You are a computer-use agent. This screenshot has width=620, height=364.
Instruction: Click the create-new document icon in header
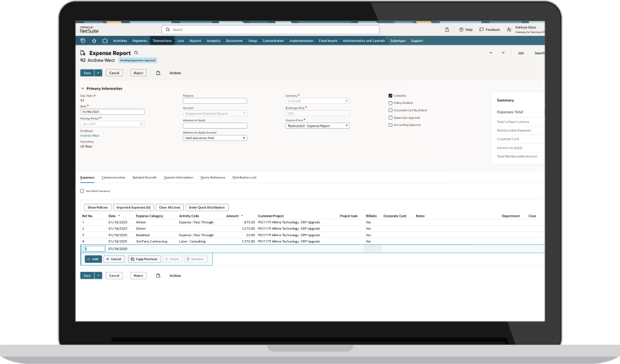coord(447,30)
